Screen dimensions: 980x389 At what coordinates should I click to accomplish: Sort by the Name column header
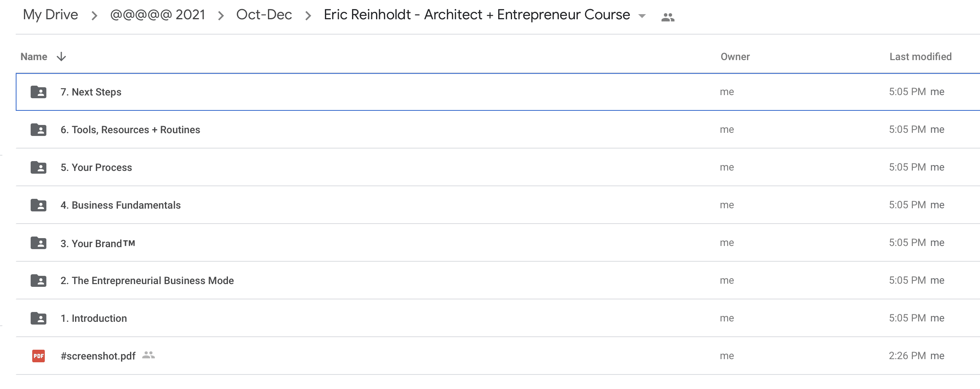pyautogui.click(x=34, y=57)
